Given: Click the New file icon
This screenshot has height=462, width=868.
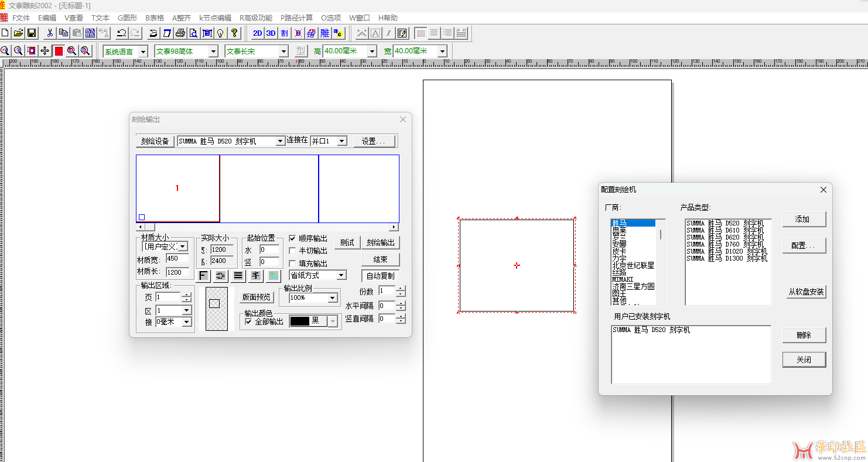Looking at the screenshot, I should pyautogui.click(x=5, y=33).
